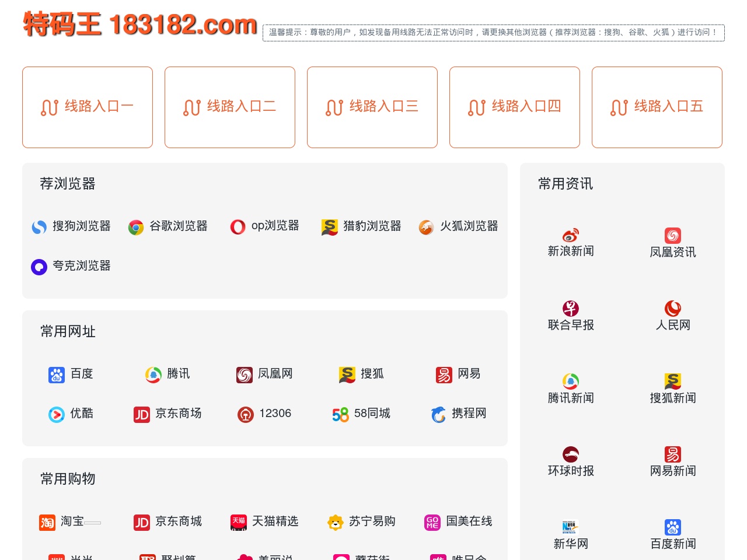Screen dimensions: 747x560
Task: Click the icon above 凤凰资讯
Action: point(673,235)
